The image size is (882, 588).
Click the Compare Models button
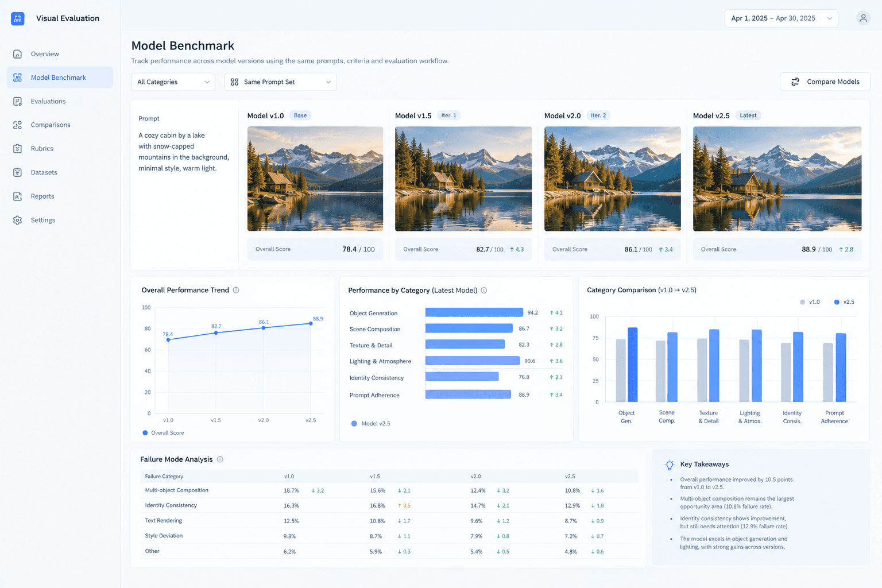825,82
